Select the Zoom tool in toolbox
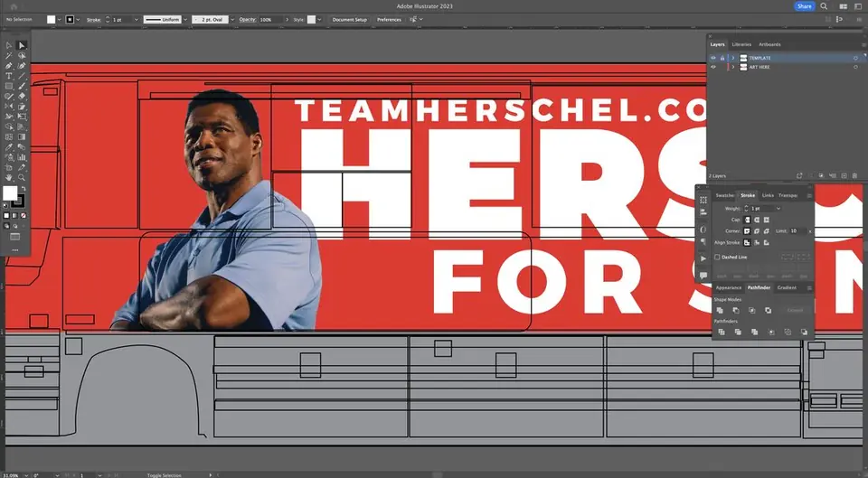868x478 pixels. click(x=22, y=178)
